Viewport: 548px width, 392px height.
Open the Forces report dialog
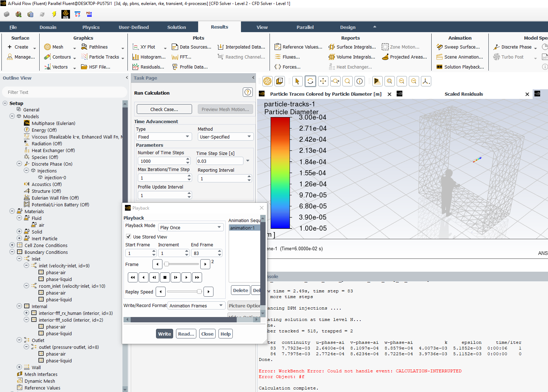click(x=287, y=67)
